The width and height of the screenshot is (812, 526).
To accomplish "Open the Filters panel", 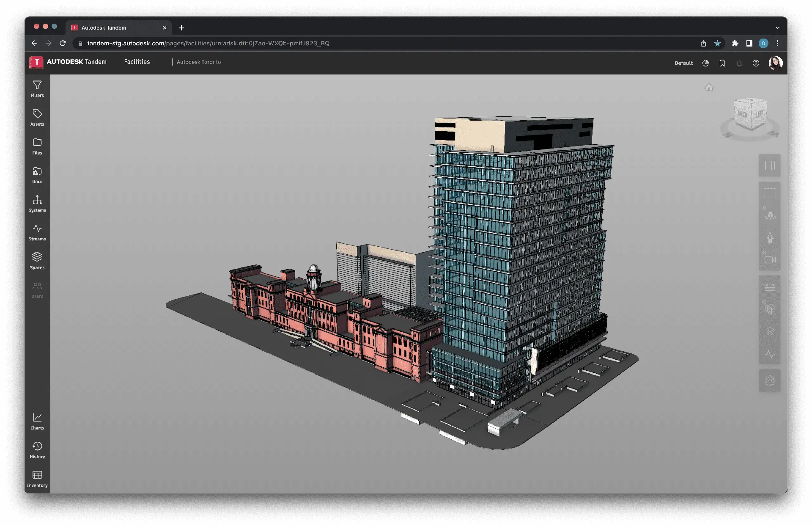I will (x=37, y=89).
